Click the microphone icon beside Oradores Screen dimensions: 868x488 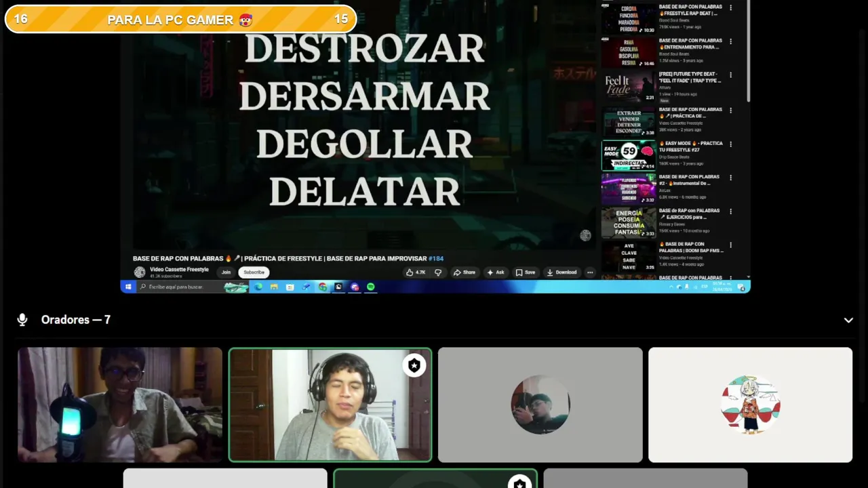tap(22, 320)
